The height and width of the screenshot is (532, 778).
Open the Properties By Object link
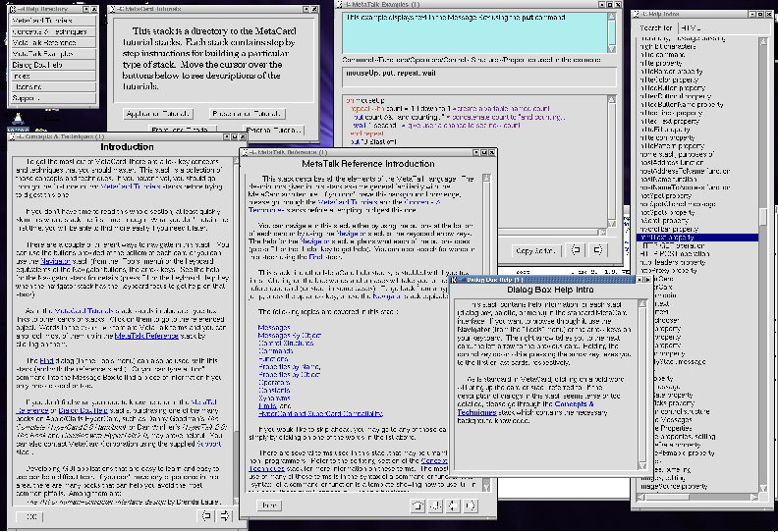[289, 375]
